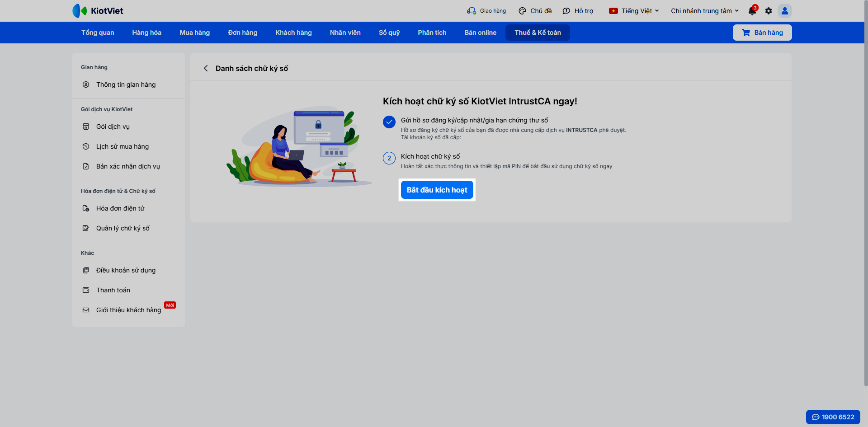Click 'Kích hoạt chữ ký số KiotViet IntrustCA ngay!' heading
This screenshot has width=868, height=427.
tap(480, 101)
